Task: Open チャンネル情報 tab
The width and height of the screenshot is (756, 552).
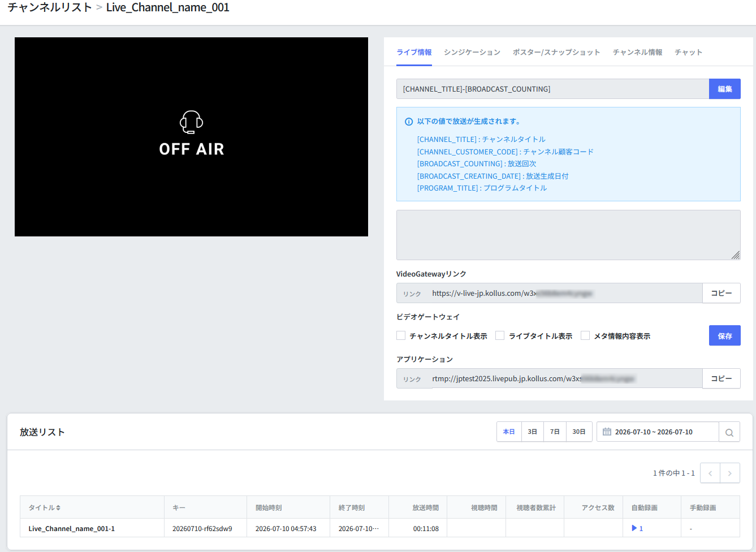Action: click(637, 52)
